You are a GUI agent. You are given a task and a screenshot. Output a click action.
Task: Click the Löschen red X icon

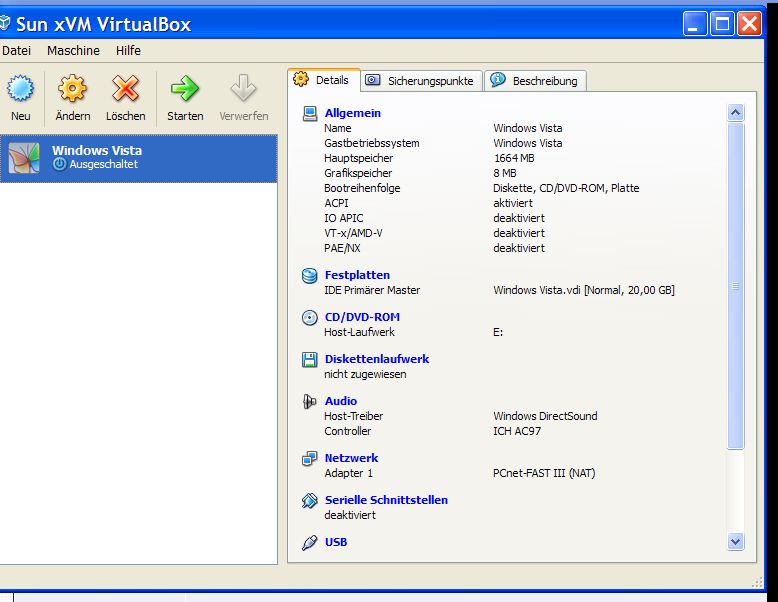125,90
